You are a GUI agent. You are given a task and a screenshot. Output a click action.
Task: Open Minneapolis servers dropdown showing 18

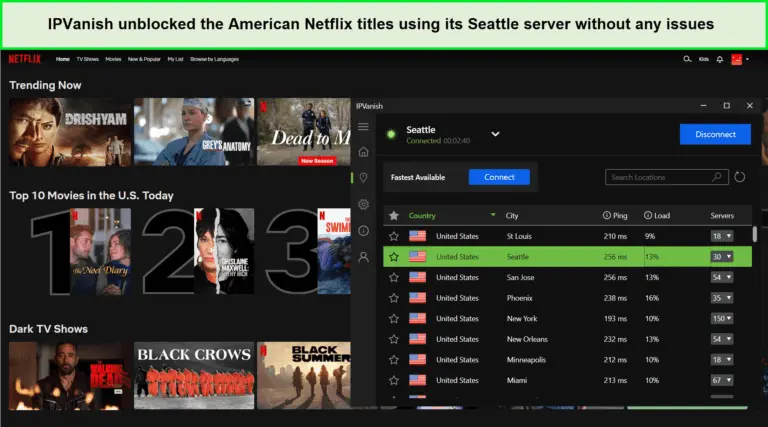click(x=721, y=359)
